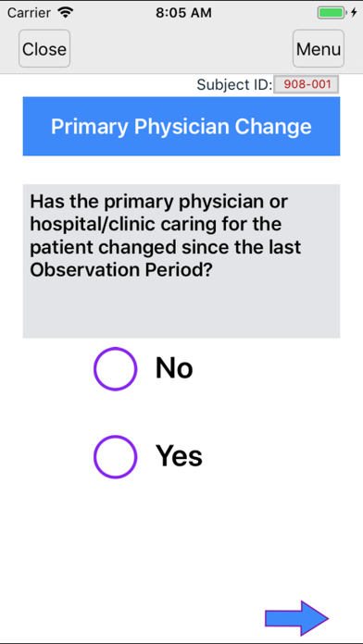The width and height of the screenshot is (363, 644).
Task: Click the "Subject ID:" label
Action: pos(234,84)
